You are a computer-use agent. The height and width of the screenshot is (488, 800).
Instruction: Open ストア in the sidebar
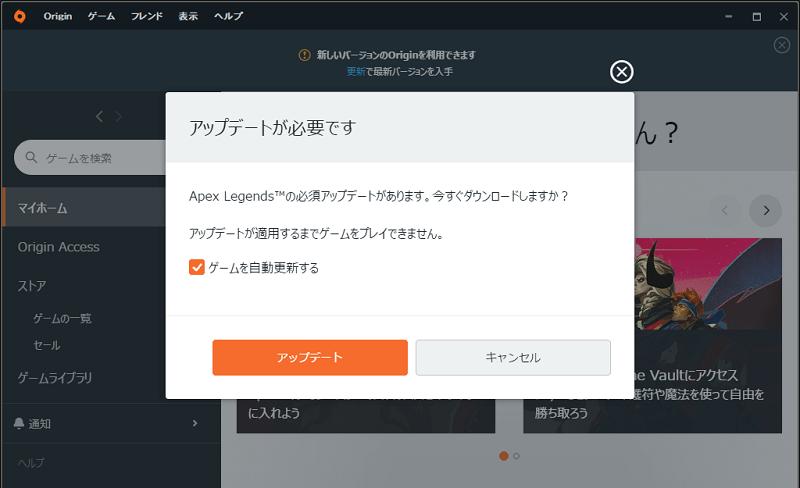click(32, 286)
